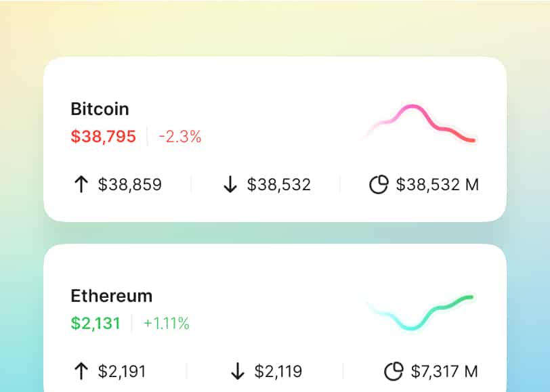This screenshot has height=392, width=550.
Task: Click the Ethereum high value $2,191
Action: tap(122, 371)
